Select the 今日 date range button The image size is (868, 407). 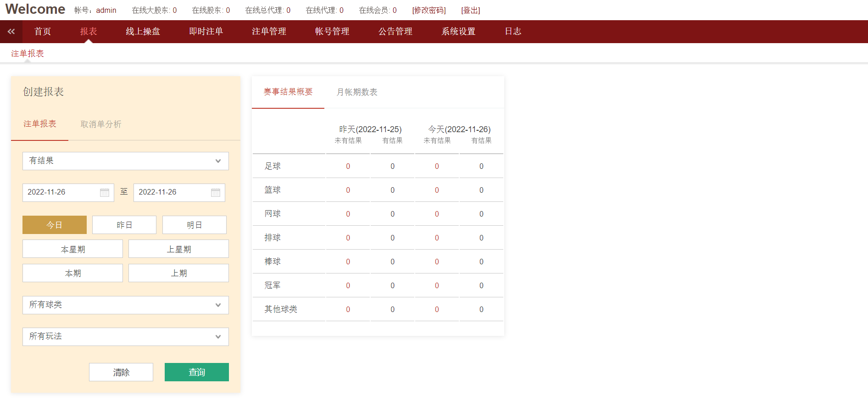tap(55, 225)
